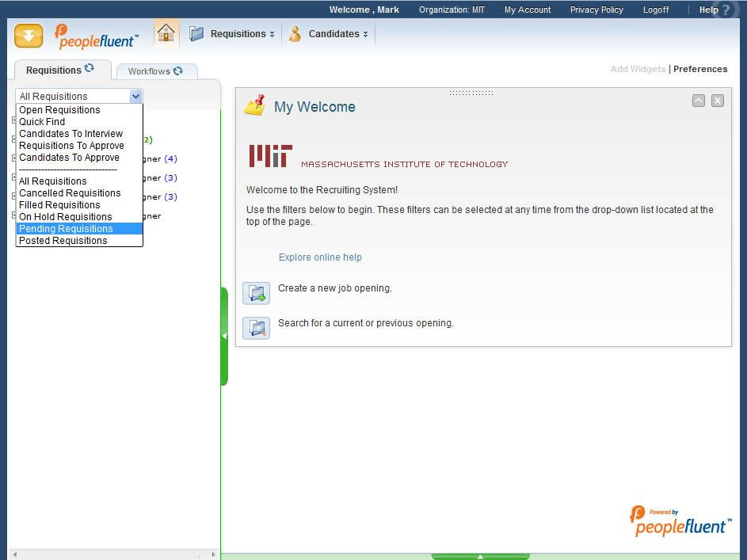Choose Candidates To Interview filter option
Viewport: 747px width, 560px height.
pos(71,134)
